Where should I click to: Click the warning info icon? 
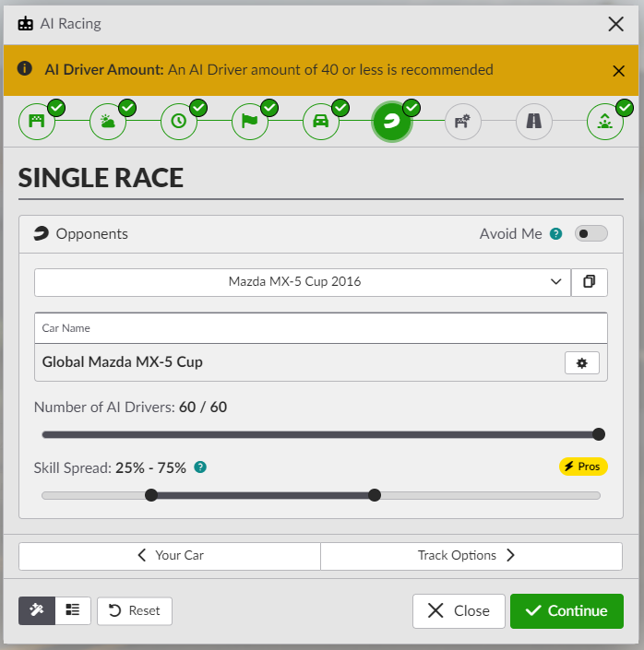25,68
